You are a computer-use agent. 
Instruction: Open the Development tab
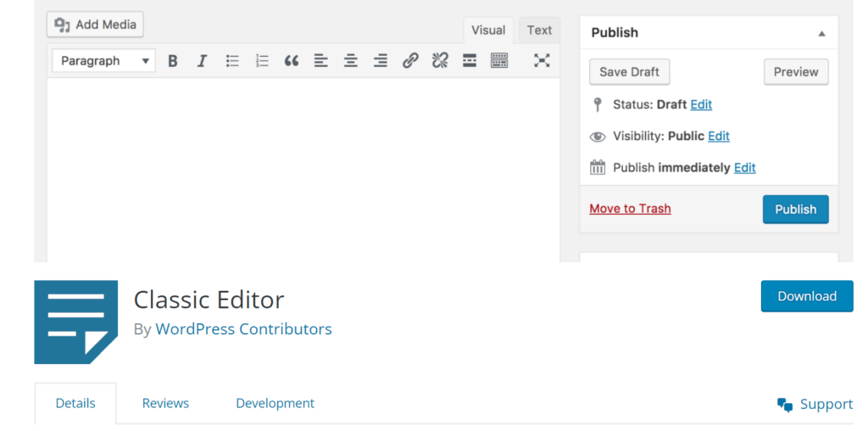click(275, 403)
